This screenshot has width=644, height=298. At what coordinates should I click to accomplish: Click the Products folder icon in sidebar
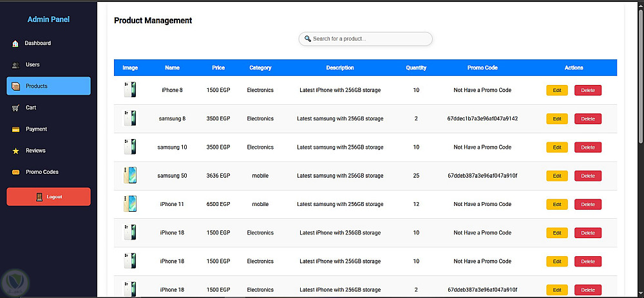click(16, 86)
